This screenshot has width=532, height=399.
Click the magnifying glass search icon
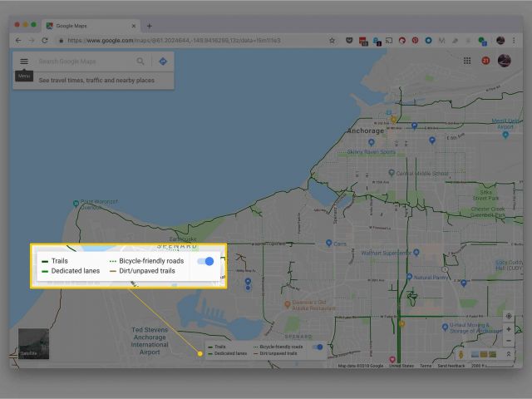pyautogui.click(x=140, y=62)
